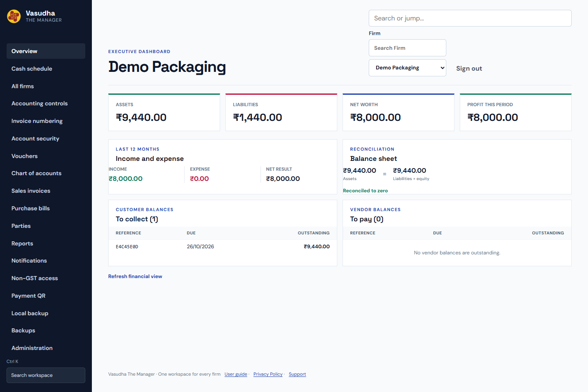Select customer reference E4C45E0D

coord(127,247)
